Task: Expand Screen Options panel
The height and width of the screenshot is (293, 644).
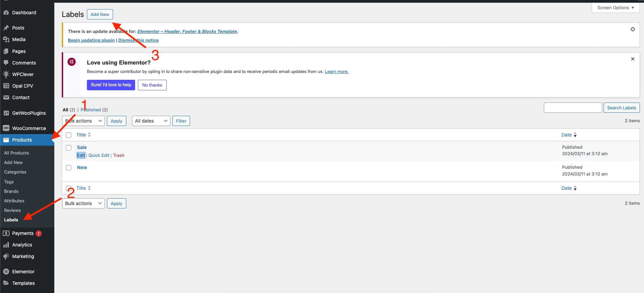Action: (x=615, y=8)
